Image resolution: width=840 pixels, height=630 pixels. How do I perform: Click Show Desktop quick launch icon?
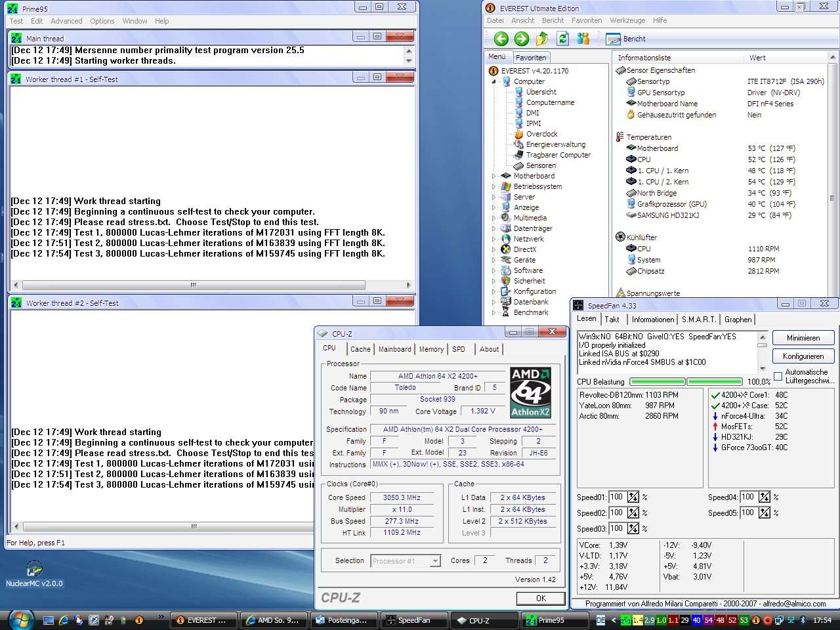pos(48,619)
